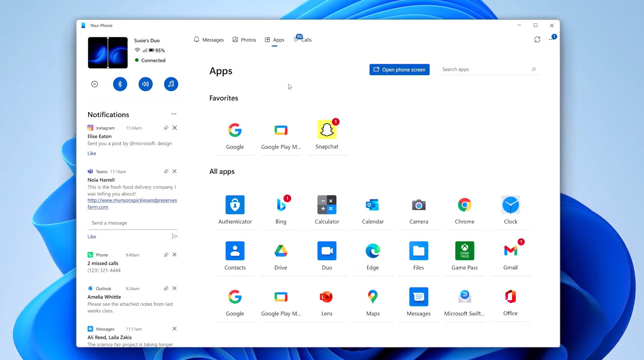Image resolution: width=644 pixels, height=360 pixels.
Task: Click the Search apps field
Action: point(489,69)
